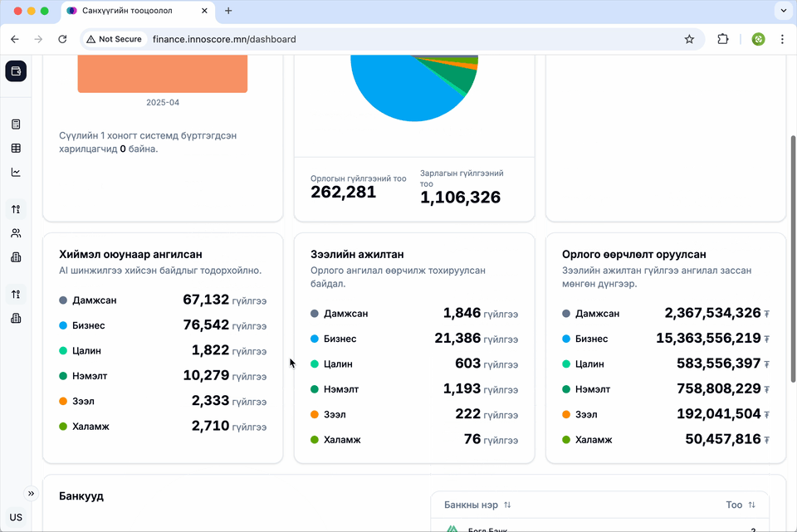Click the Not Secure site info chip
The width and height of the screenshot is (797, 532).
114,39
